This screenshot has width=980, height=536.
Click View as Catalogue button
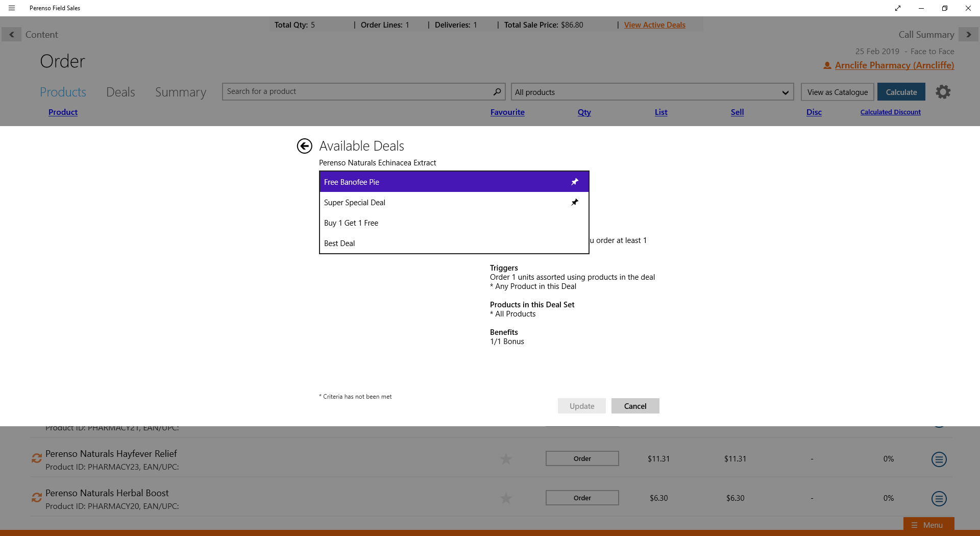[x=837, y=92]
